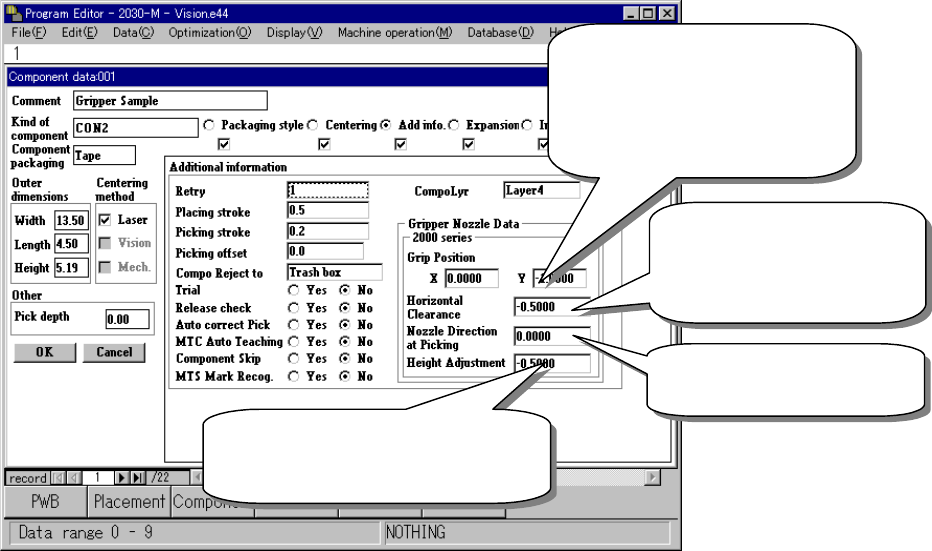Viewport: 932px width, 551px height.
Task: Set Auto correct Pick to No
Action: [x=345, y=325]
